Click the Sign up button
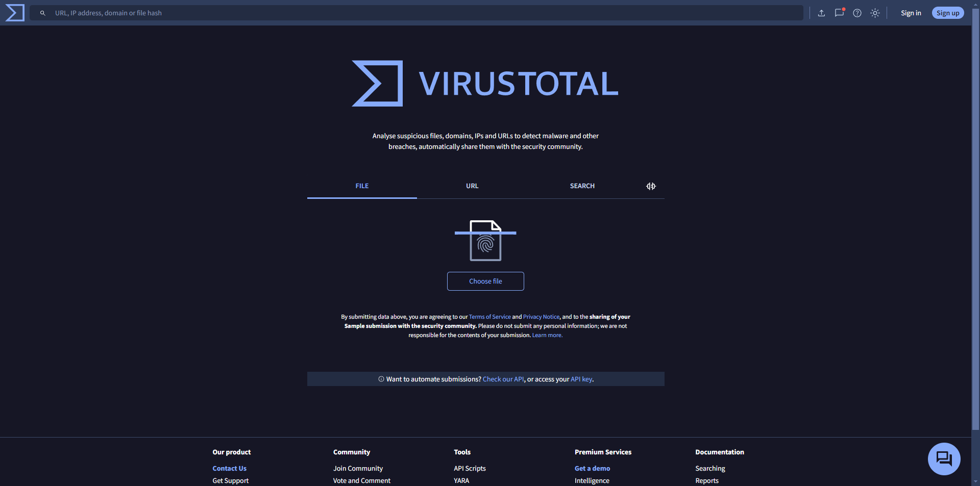Screen dimensions: 980x486 pos(948,13)
